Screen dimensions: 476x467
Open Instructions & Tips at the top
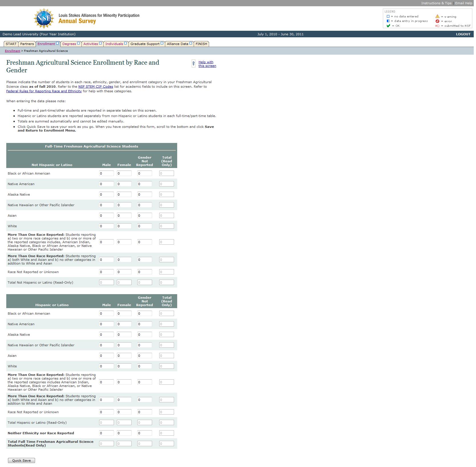[436, 3]
